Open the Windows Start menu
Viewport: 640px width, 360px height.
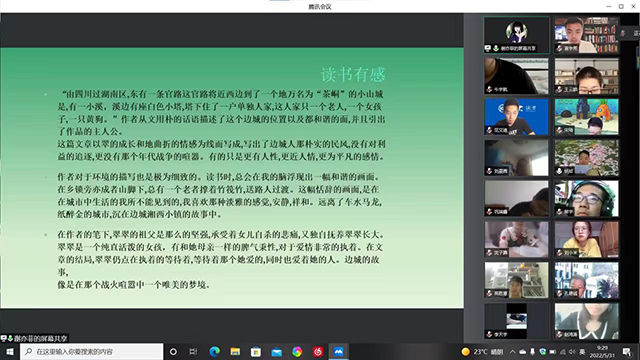pos(10,351)
